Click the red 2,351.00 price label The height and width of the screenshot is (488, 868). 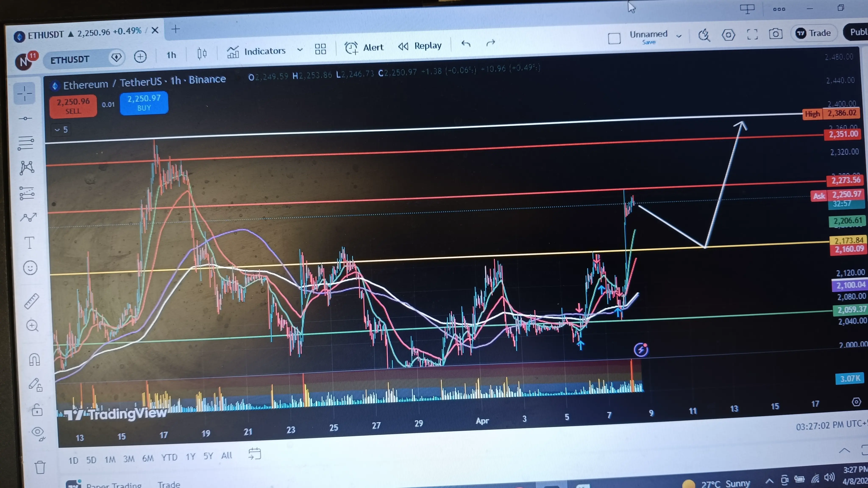[x=843, y=134]
